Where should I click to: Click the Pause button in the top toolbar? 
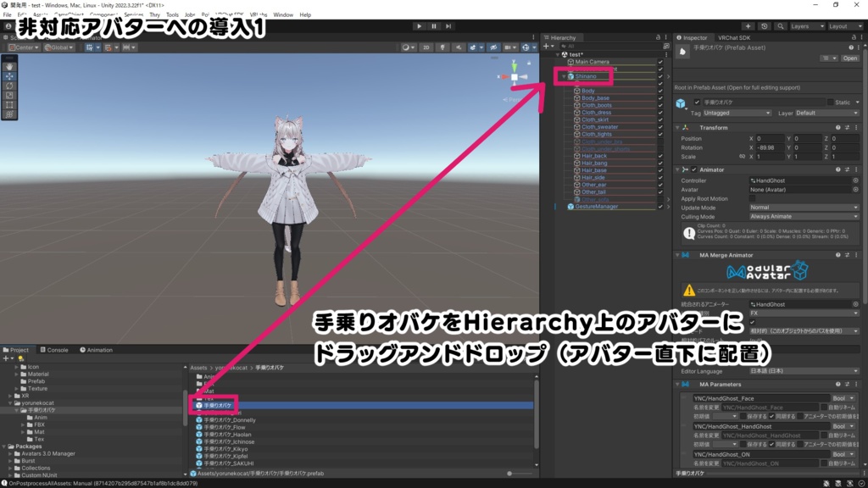[x=435, y=26]
